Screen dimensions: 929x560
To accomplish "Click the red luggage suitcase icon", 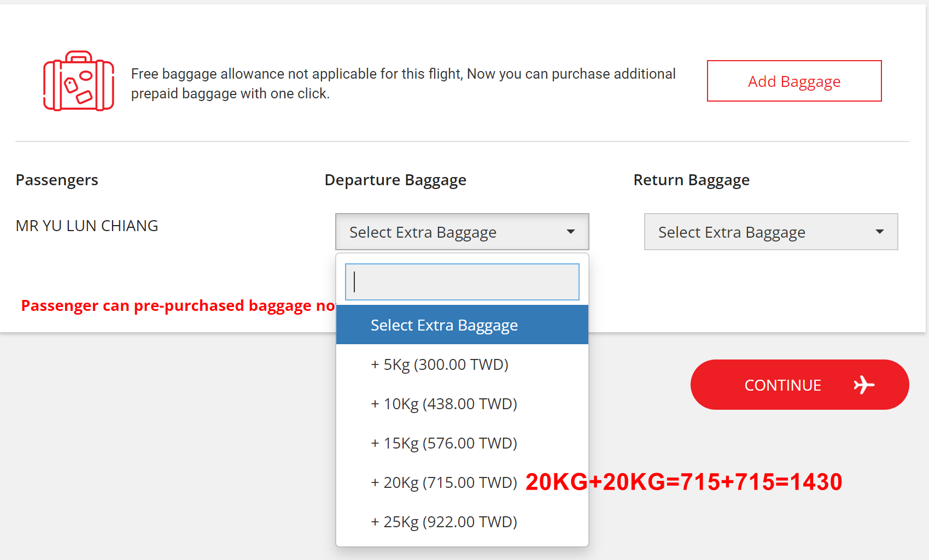I will tap(79, 81).
